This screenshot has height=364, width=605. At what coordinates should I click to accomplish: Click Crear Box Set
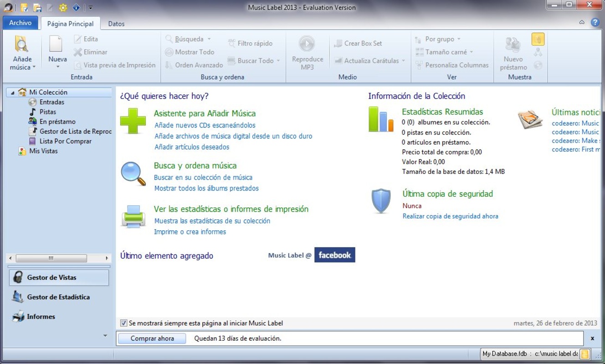pyautogui.click(x=358, y=43)
